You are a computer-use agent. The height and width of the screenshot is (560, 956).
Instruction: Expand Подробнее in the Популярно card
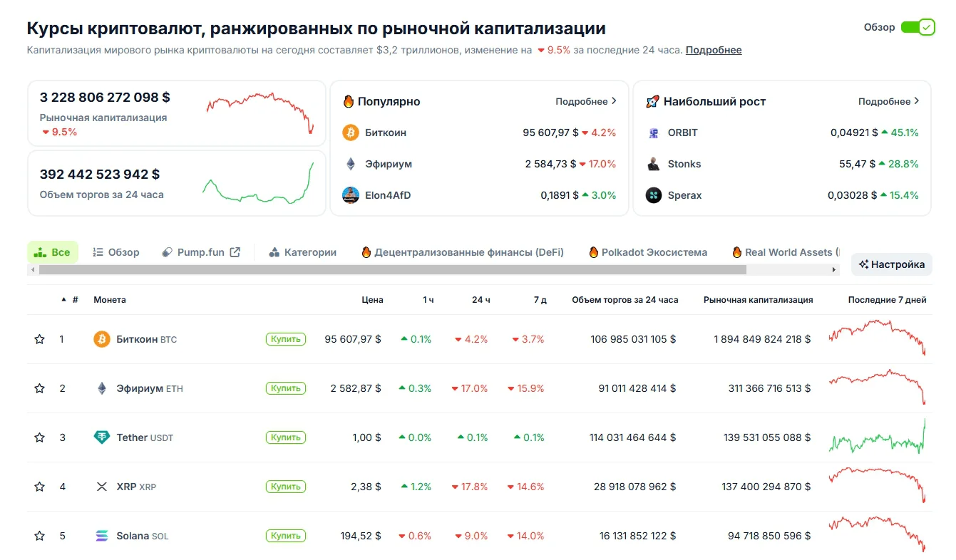click(586, 101)
